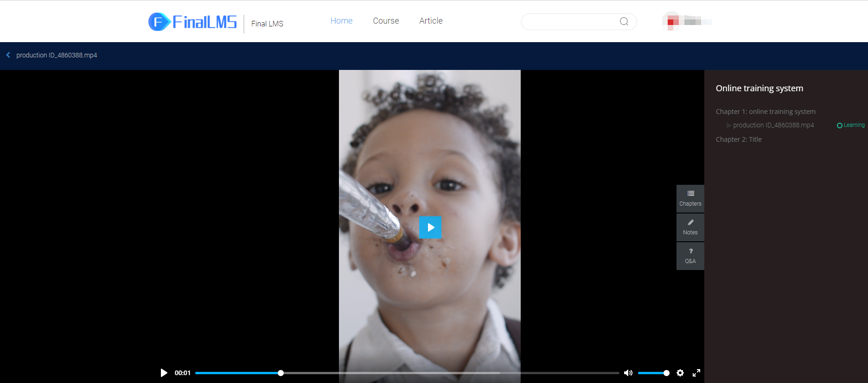868x383 pixels.
Task: Click the production ID_4860388.mp4 title in header bar
Action: (57, 55)
